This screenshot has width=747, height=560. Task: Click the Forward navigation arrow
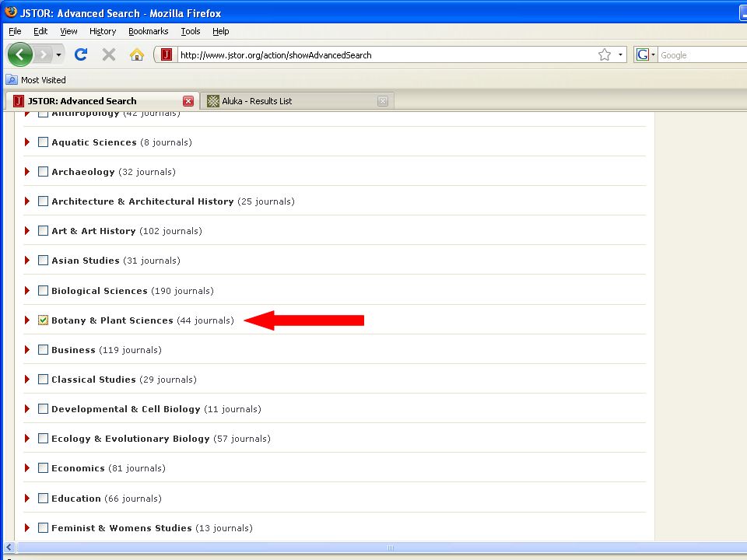pos(43,54)
